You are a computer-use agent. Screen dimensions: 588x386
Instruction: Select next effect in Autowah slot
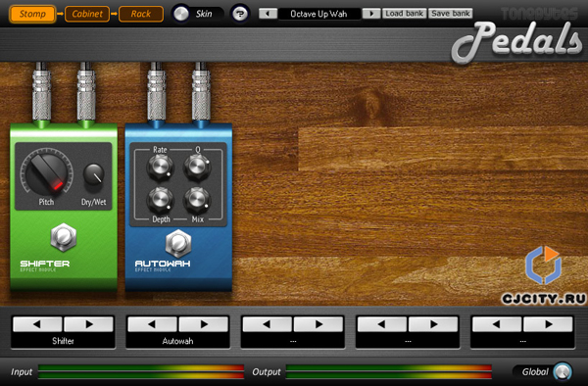click(203, 324)
